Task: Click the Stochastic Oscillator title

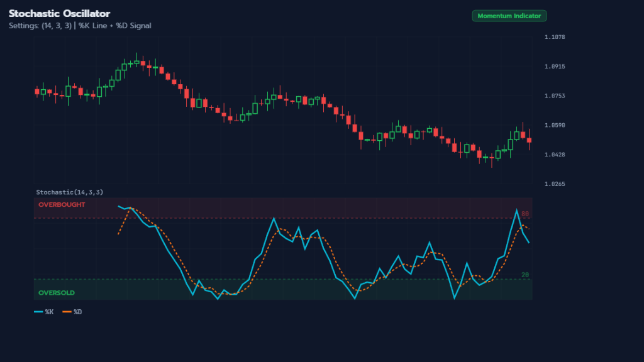Action: (x=60, y=13)
